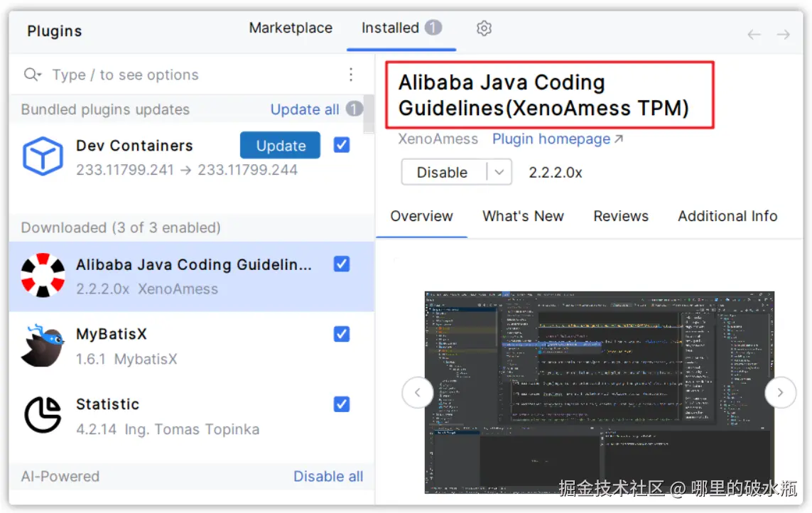The width and height of the screenshot is (812, 513).
Task: Click the XenoAmess vendor name in details
Action: click(438, 139)
